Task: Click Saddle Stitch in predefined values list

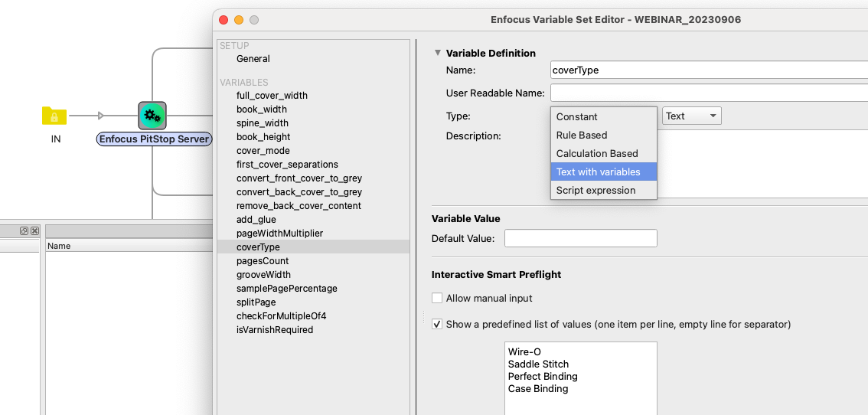Action: click(x=538, y=364)
